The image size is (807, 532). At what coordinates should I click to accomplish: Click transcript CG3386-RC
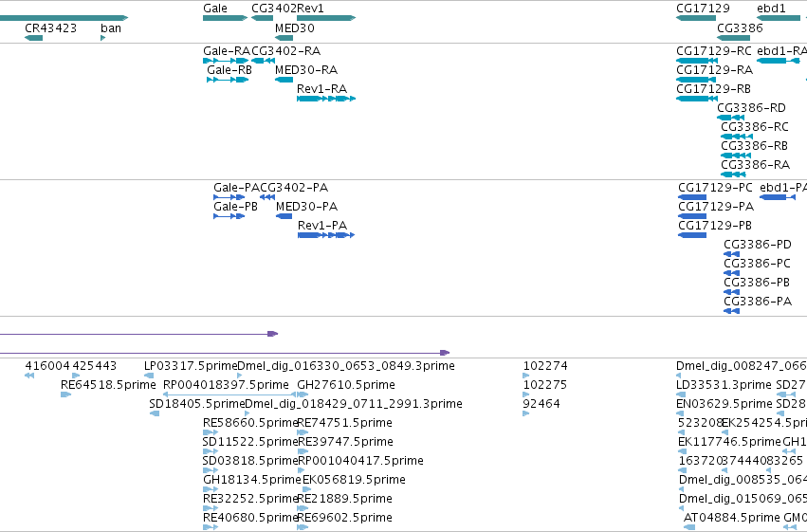coord(737,137)
